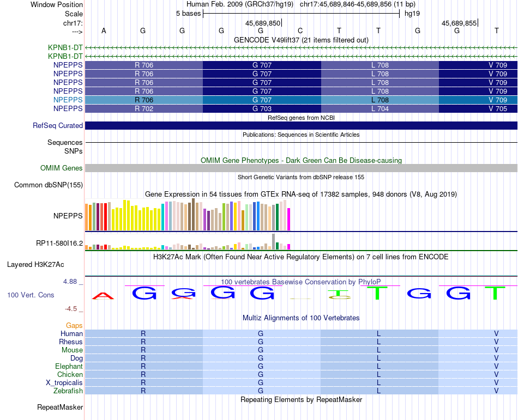518x420 pixels.
Task: Click the 'RefSeq genes from NCBI' title
Action: [301, 118]
